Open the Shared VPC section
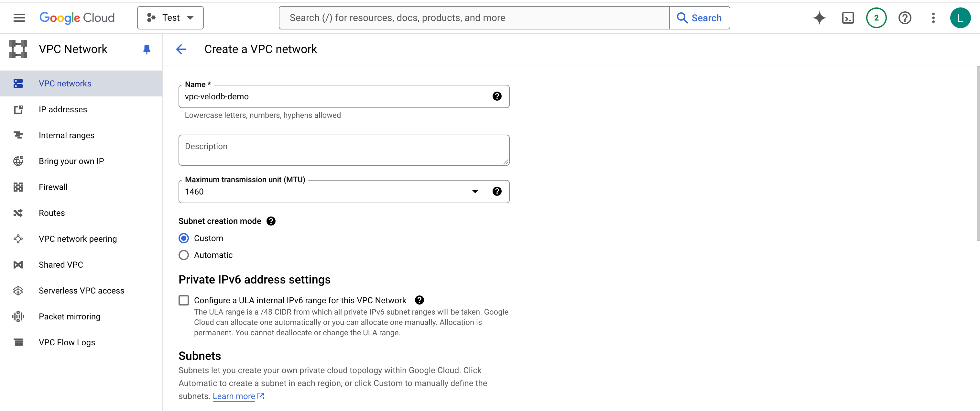Image resolution: width=980 pixels, height=411 pixels. coord(60,264)
